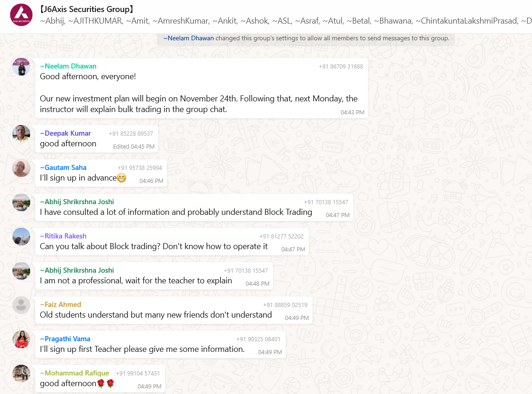Image resolution: width=532 pixels, height=394 pixels.
Task: Click Ritika Rakesh's phone number +91 81277 52202
Action: point(281,237)
